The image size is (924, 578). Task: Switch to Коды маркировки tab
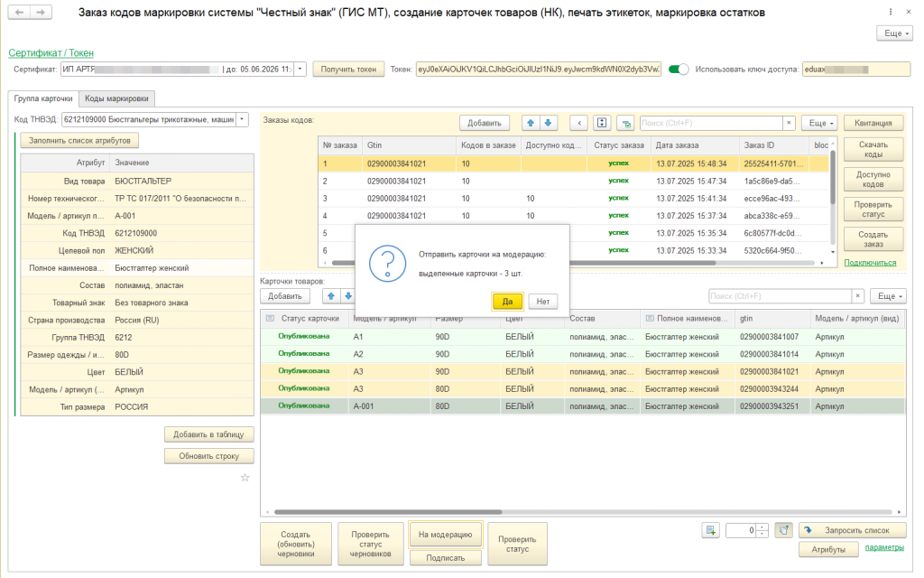[117, 98]
